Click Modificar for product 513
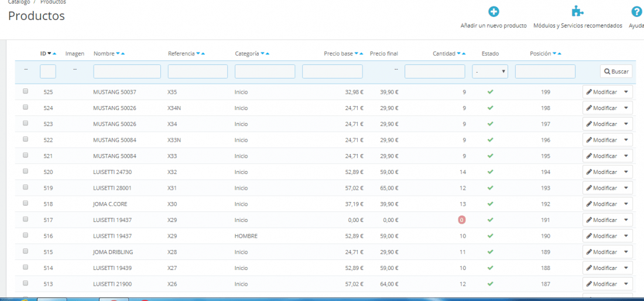644x301 pixels. tap(602, 284)
